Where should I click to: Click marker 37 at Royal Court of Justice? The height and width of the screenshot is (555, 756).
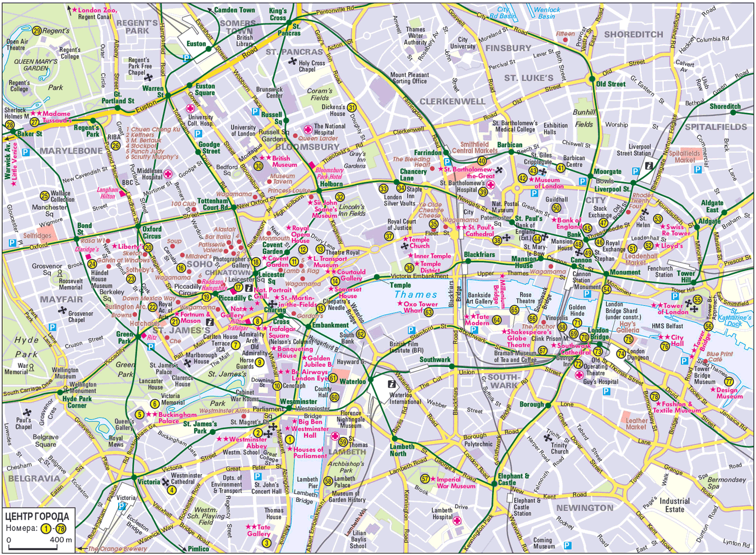[x=389, y=236]
